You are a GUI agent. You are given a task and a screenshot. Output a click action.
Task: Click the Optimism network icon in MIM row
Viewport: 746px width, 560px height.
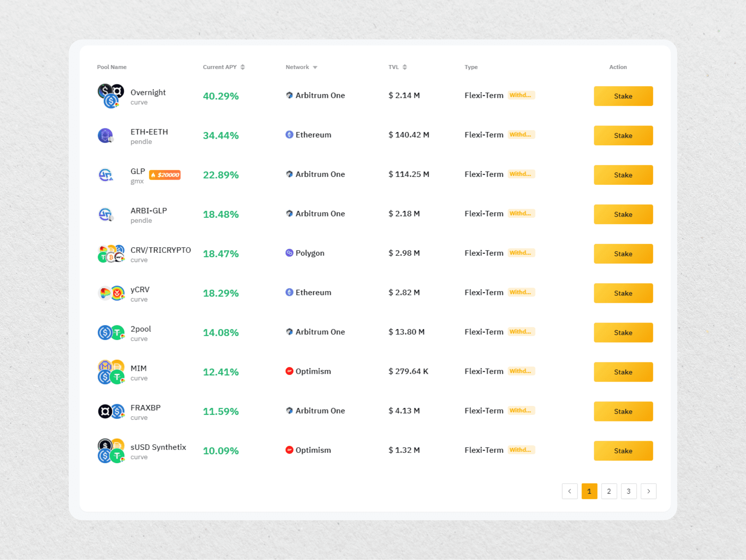click(x=289, y=371)
